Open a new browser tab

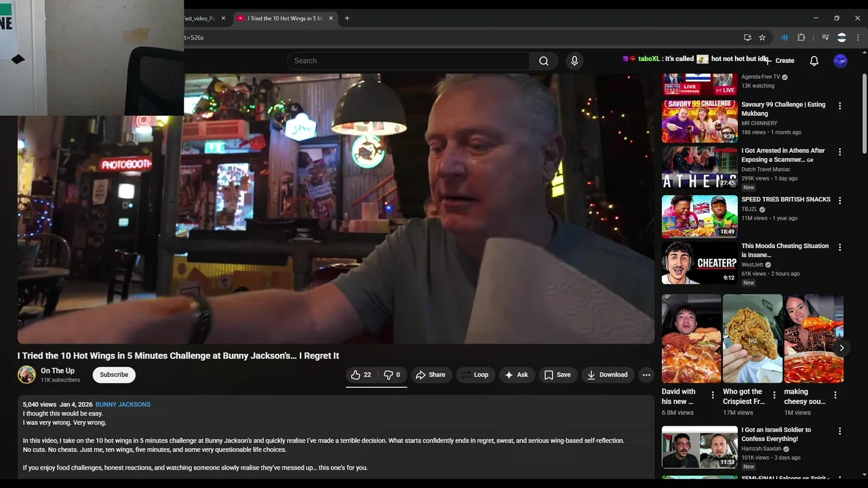[347, 18]
